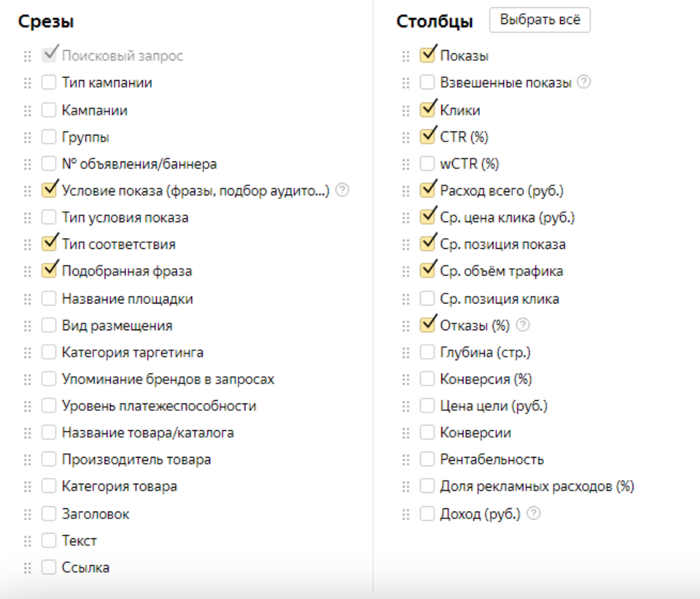
Task: Tick the Заголовок checkbox
Action: [49, 514]
